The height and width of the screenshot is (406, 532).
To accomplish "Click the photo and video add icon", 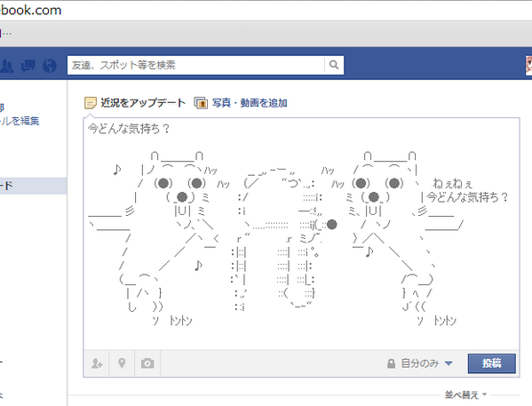I will 201,103.
